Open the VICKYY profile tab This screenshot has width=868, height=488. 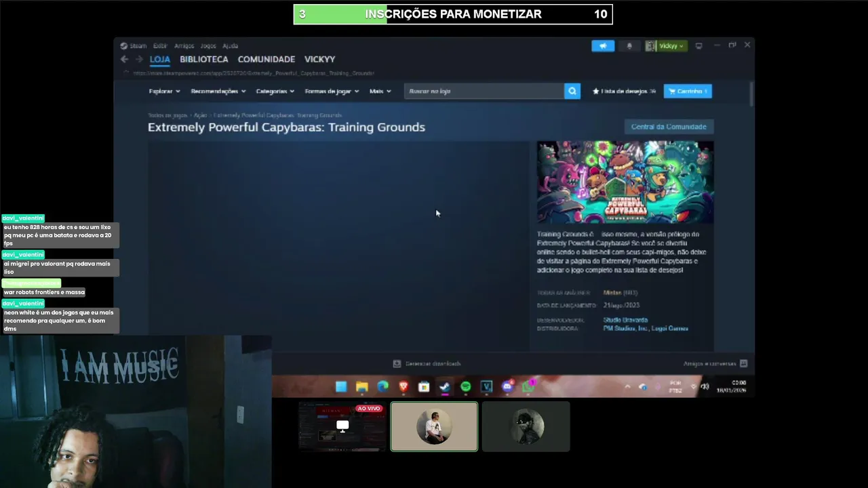tap(320, 59)
